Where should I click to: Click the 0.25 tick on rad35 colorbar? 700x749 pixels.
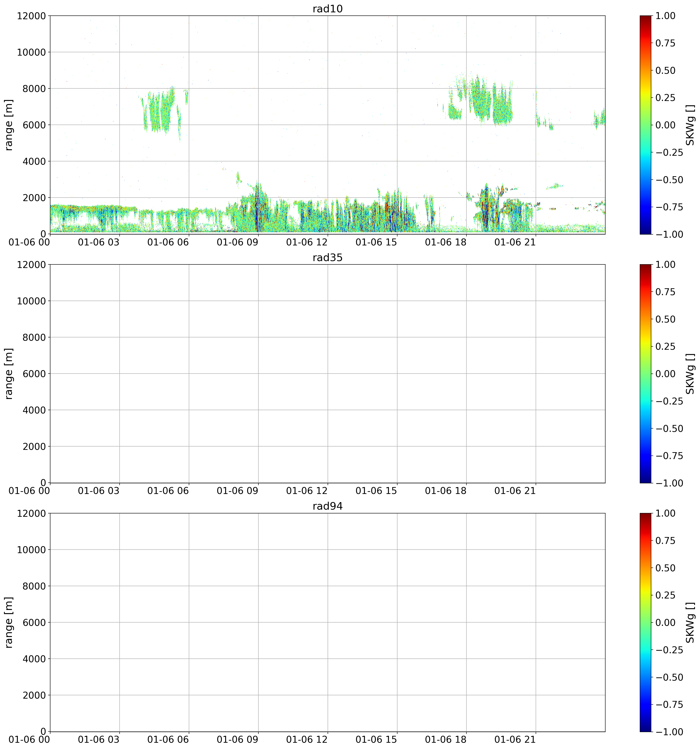[x=665, y=346]
